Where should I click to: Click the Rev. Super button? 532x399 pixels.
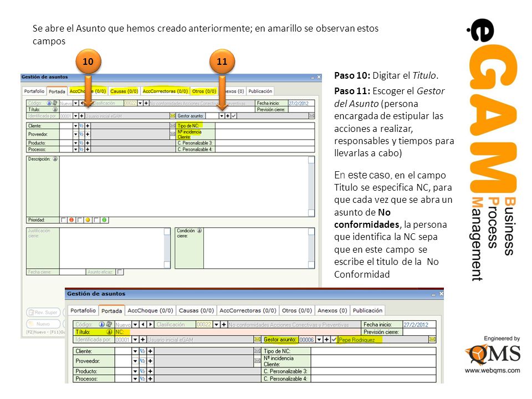(x=43, y=313)
